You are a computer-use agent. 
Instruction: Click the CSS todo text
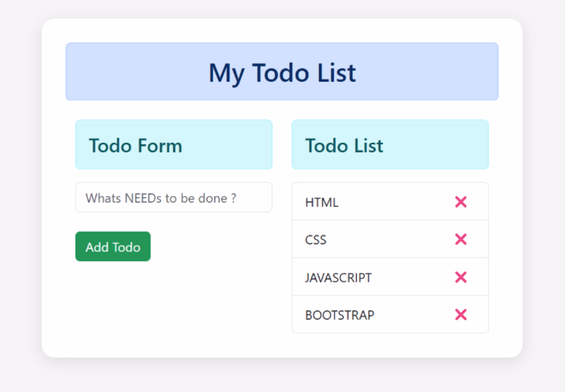pos(316,240)
